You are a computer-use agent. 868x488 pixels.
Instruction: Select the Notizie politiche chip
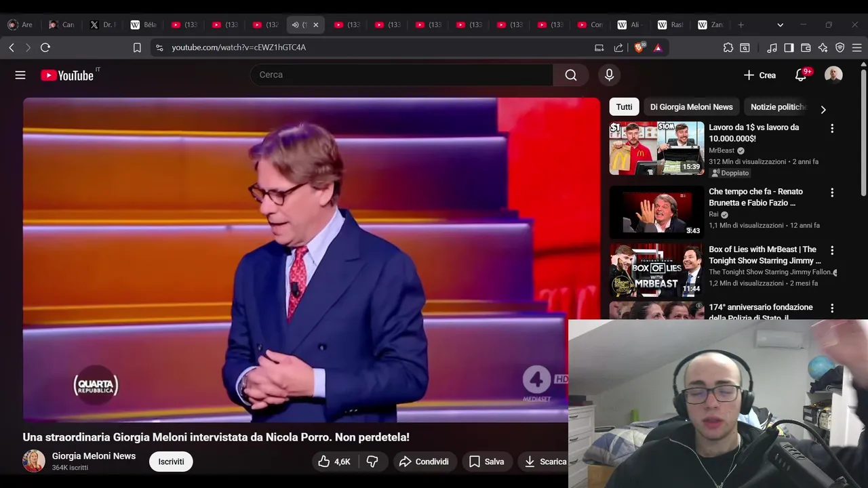tap(778, 107)
